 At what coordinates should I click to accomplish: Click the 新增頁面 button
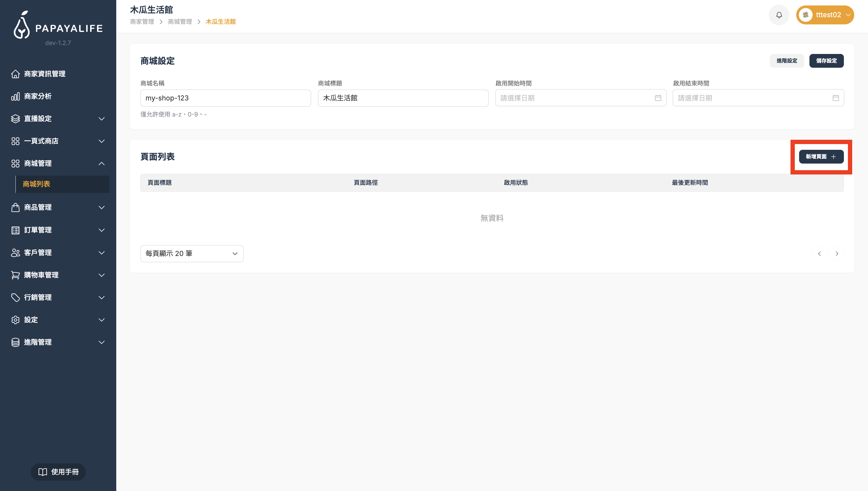coord(821,156)
